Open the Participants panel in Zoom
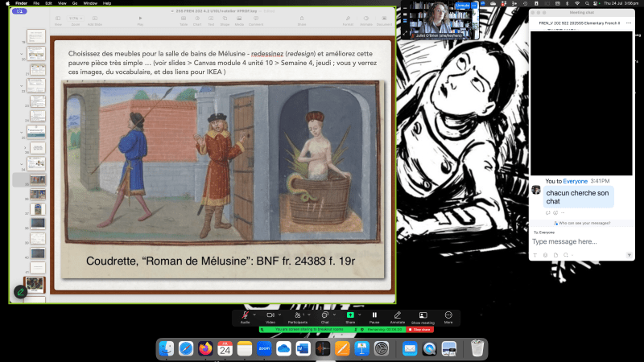The image size is (644, 362). [297, 315]
